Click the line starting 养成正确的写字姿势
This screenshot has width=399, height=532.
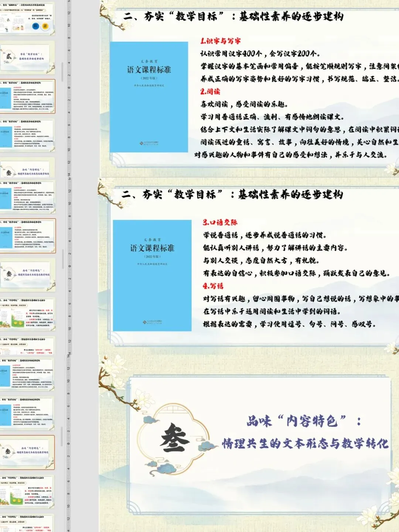point(300,79)
